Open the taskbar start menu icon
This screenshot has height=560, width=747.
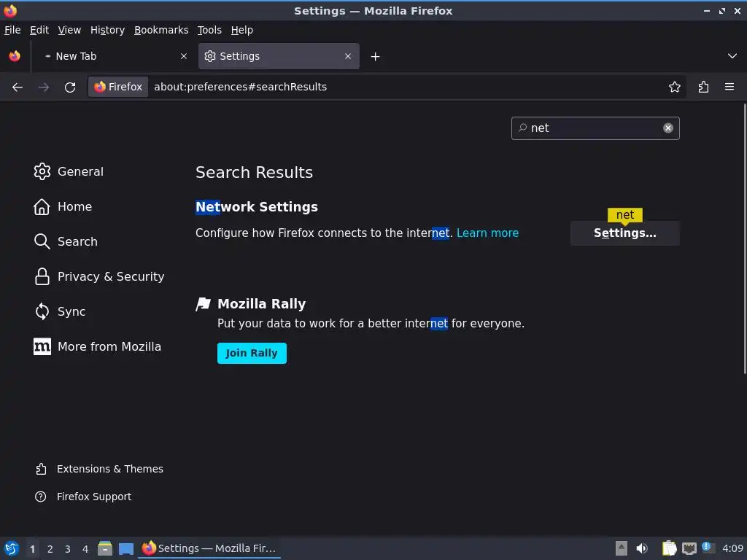[12, 548]
